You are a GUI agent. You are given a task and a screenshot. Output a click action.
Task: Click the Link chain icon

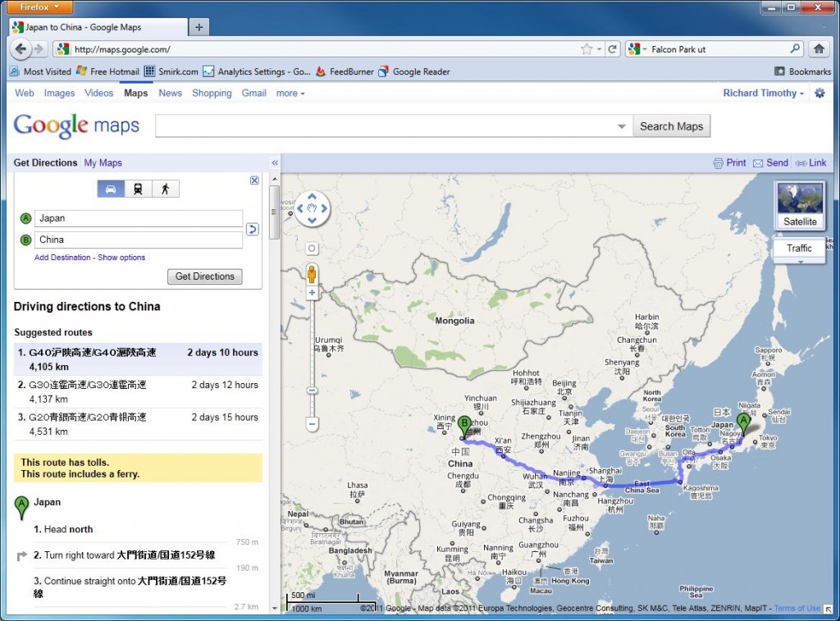(x=801, y=163)
